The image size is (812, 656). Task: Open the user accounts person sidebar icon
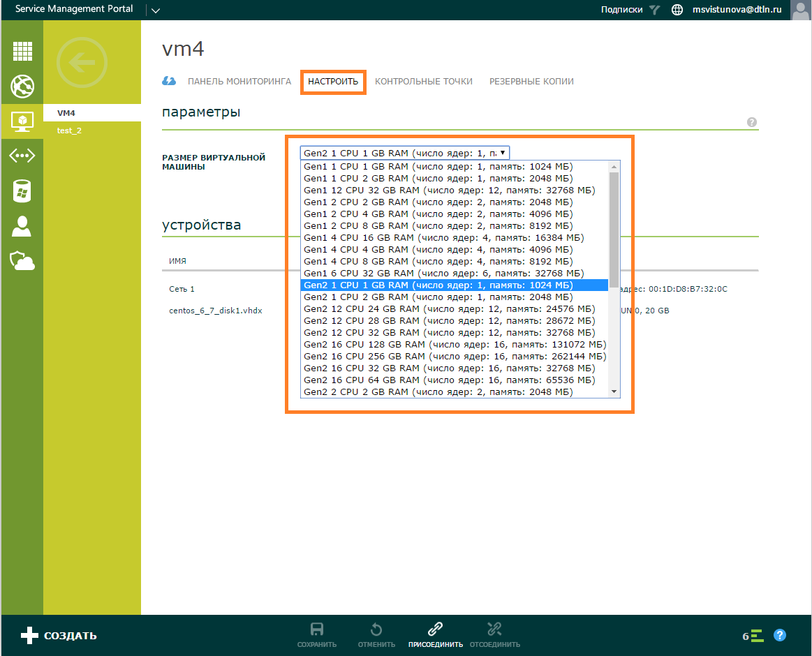point(22,226)
